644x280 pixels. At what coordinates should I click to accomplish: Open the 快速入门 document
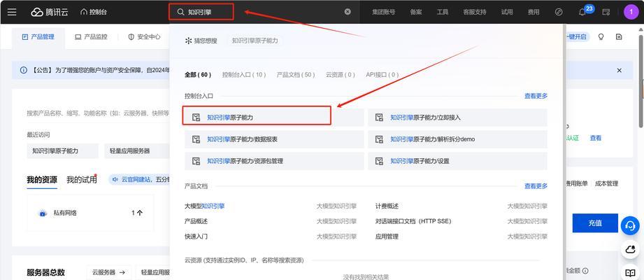pos(196,237)
